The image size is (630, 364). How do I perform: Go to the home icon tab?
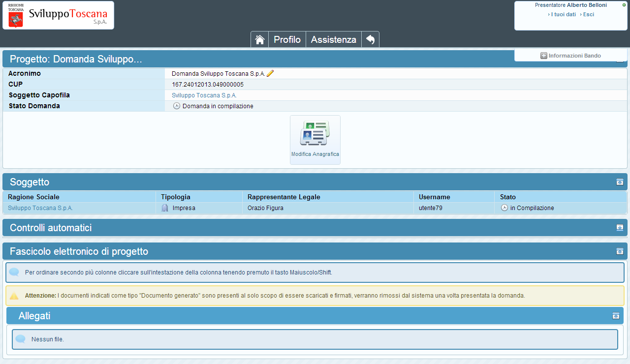260,40
